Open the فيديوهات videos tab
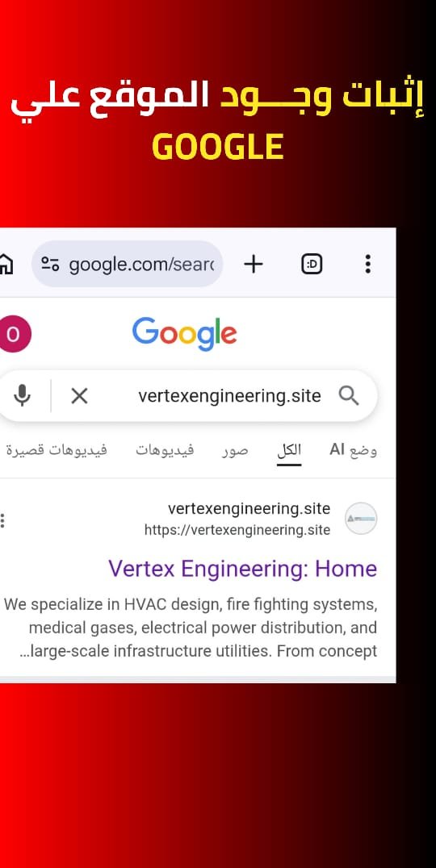 (x=165, y=450)
